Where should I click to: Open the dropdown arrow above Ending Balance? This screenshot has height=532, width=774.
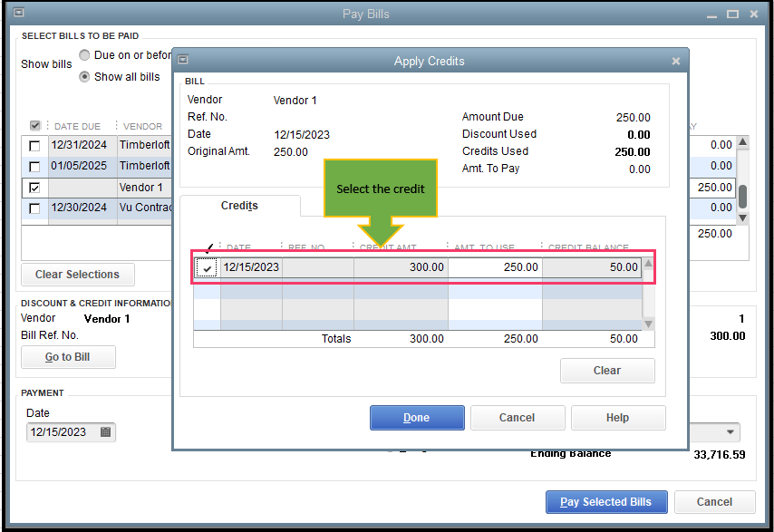730,431
